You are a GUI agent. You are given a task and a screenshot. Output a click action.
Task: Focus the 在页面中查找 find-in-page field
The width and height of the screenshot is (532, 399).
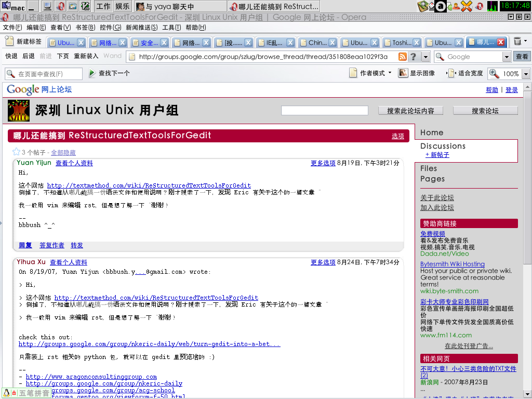44,74
